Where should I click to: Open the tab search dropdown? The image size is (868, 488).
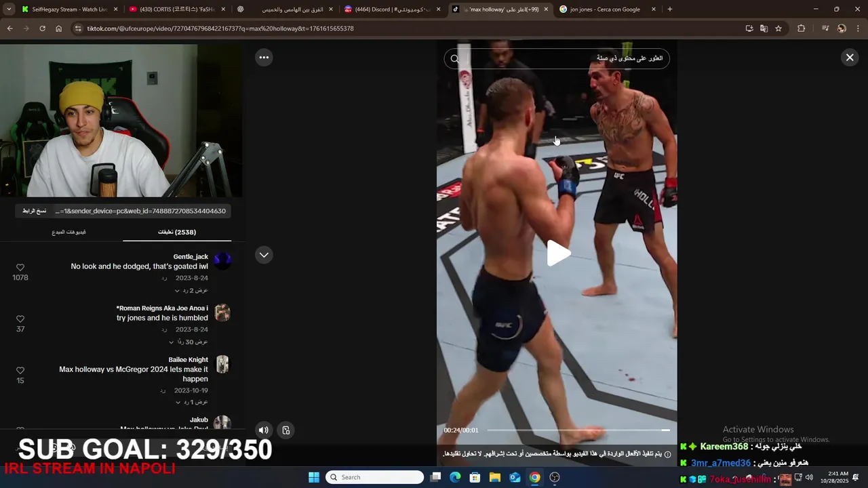pyautogui.click(x=9, y=9)
